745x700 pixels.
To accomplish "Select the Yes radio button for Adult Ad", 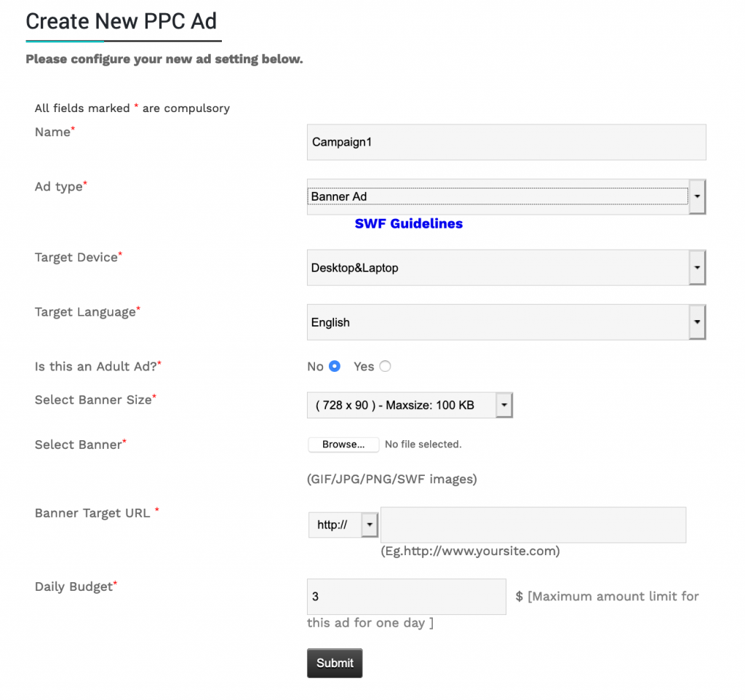I will point(386,367).
